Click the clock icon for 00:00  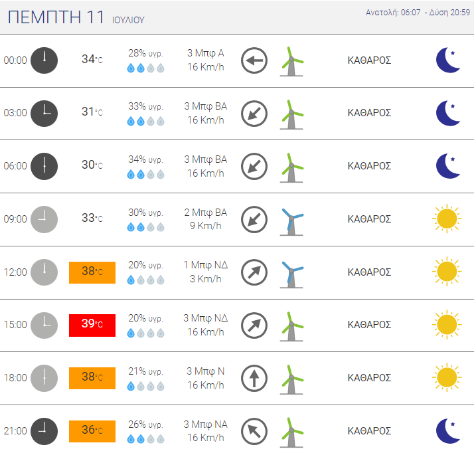44,60
